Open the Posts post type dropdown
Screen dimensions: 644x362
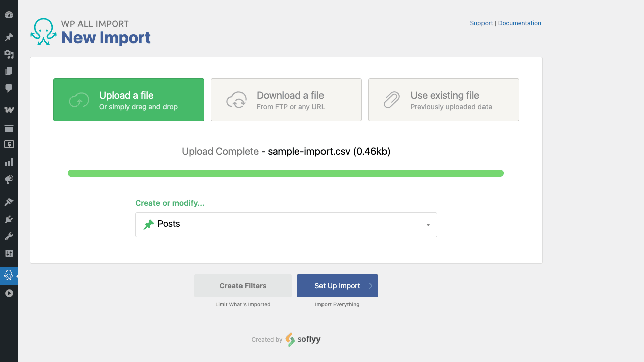click(286, 224)
